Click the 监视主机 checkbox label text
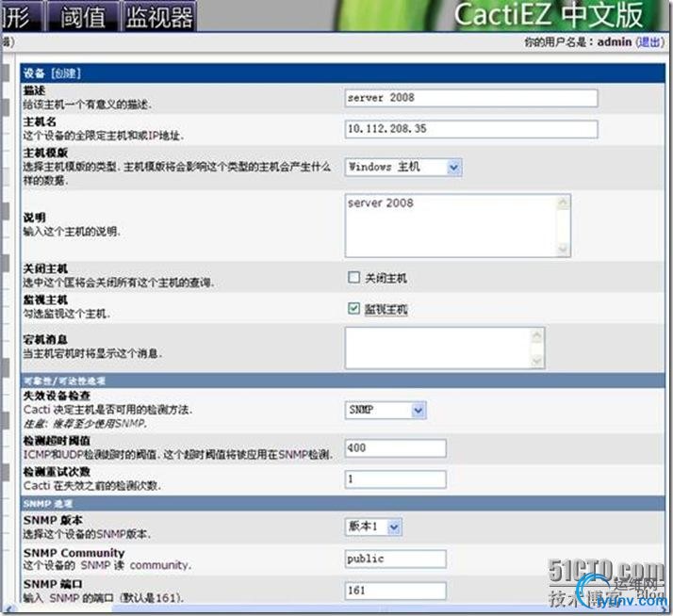 386,309
